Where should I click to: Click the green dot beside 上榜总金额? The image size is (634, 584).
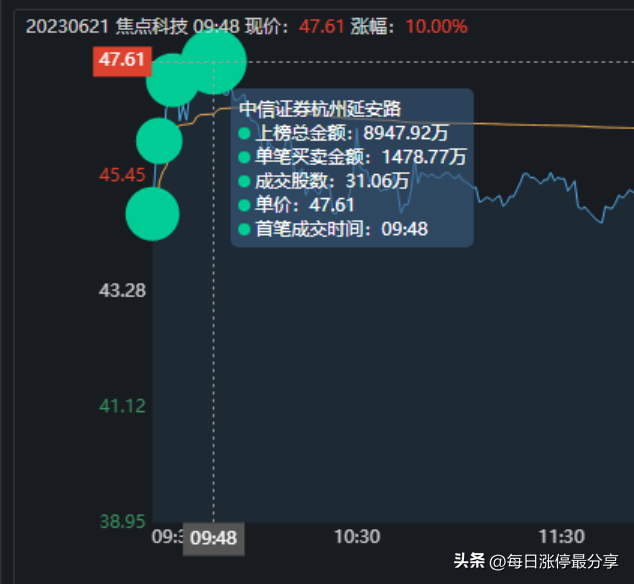click(x=244, y=133)
